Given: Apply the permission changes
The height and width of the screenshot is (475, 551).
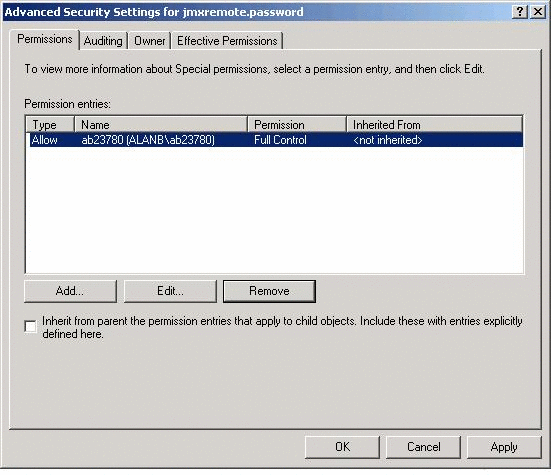Looking at the screenshot, I should pyautogui.click(x=504, y=447).
